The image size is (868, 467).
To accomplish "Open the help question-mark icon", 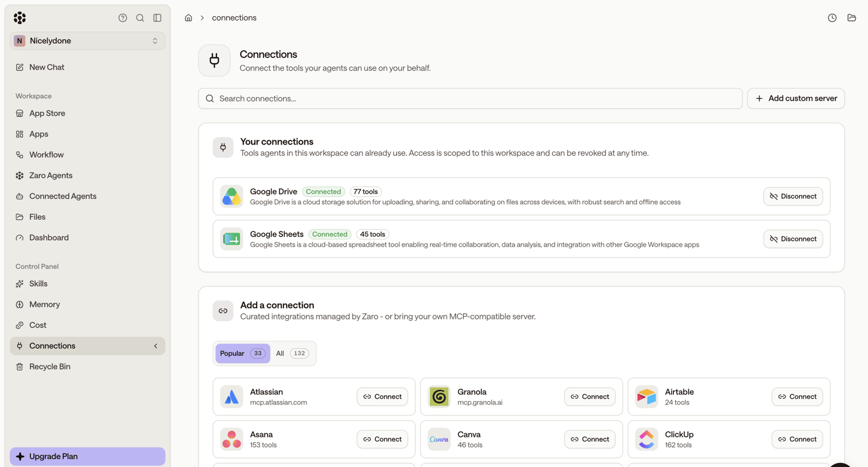I will tap(123, 18).
